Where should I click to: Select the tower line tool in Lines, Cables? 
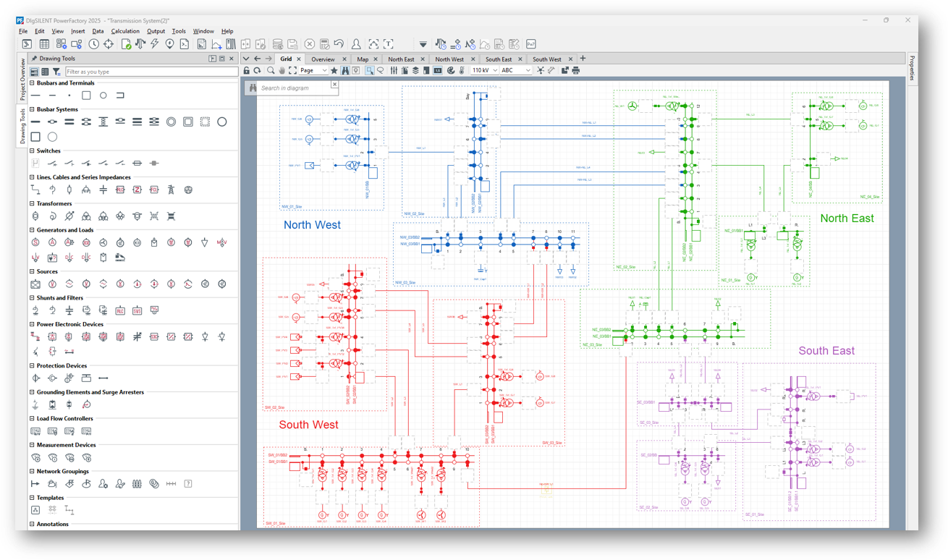tap(171, 190)
